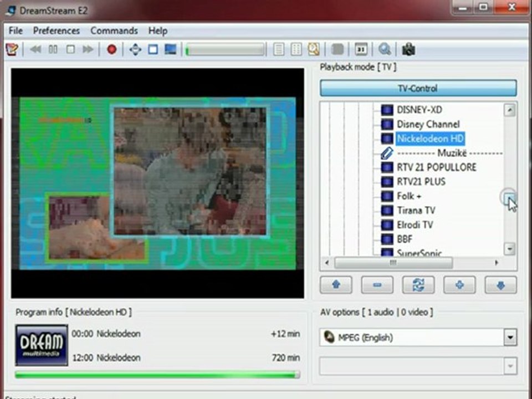Click the +12 min remaining time text
Image resolution: width=532 pixels, height=399 pixels.
tap(285, 334)
